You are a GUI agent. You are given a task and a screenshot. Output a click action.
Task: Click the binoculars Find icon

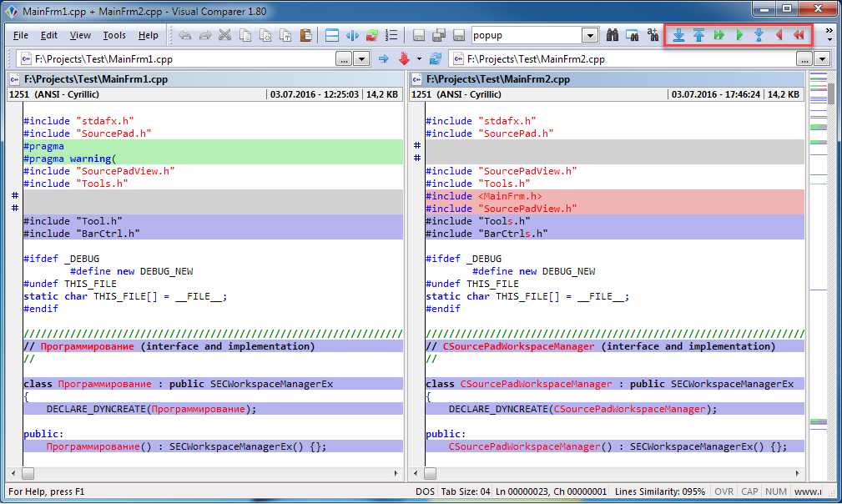[612, 35]
